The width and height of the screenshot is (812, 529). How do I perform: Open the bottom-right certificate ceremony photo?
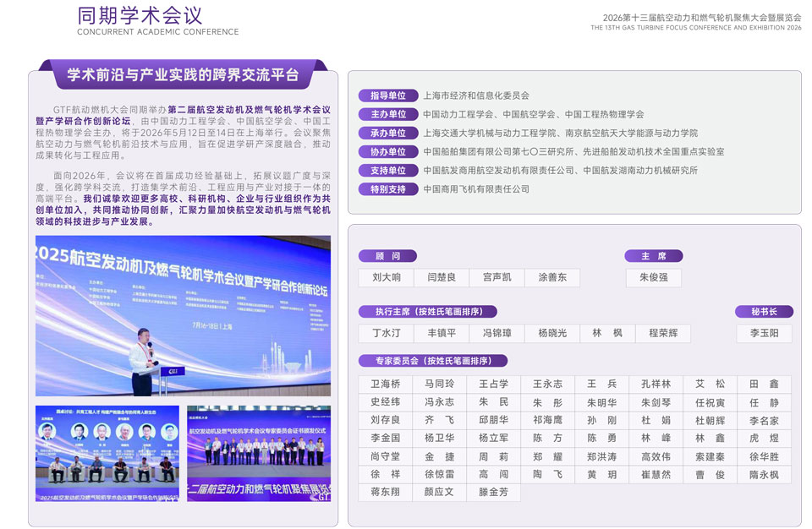click(x=258, y=453)
